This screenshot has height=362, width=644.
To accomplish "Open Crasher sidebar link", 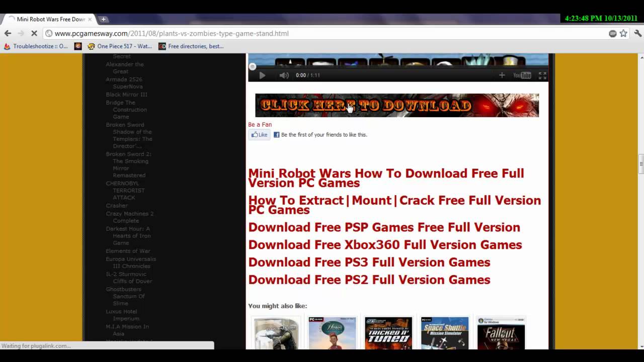I will pyautogui.click(x=117, y=206).
